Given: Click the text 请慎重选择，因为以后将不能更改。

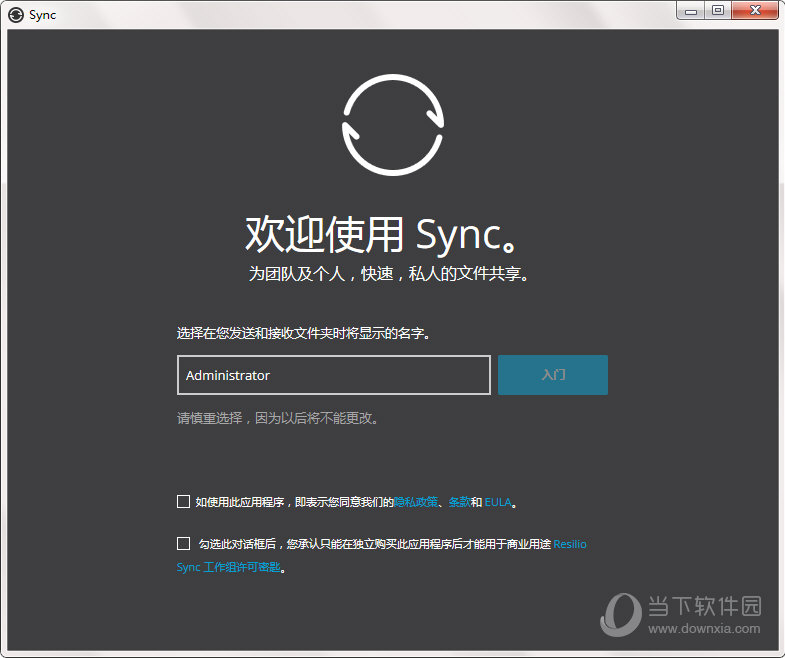Looking at the screenshot, I should (x=278, y=418).
